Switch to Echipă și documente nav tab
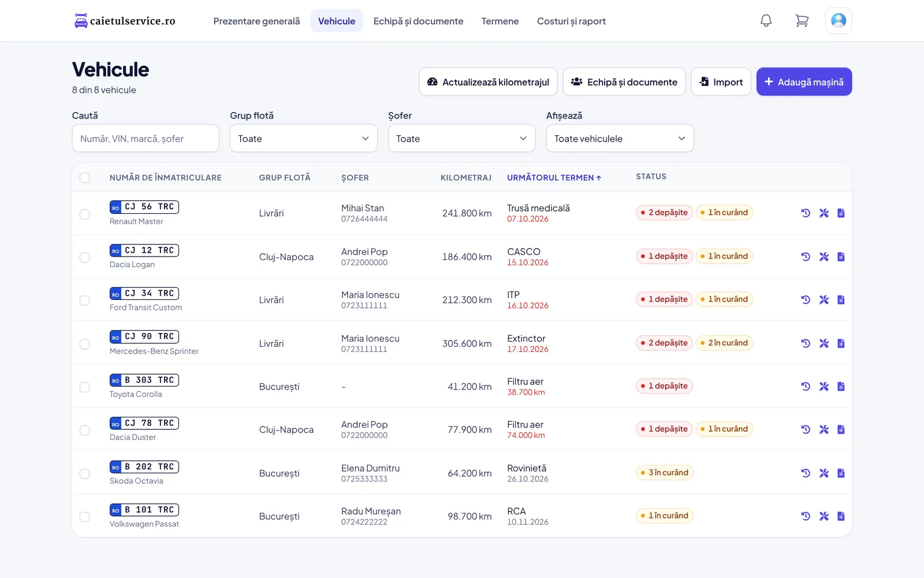The height and width of the screenshot is (578, 924). pyautogui.click(x=418, y=21)
